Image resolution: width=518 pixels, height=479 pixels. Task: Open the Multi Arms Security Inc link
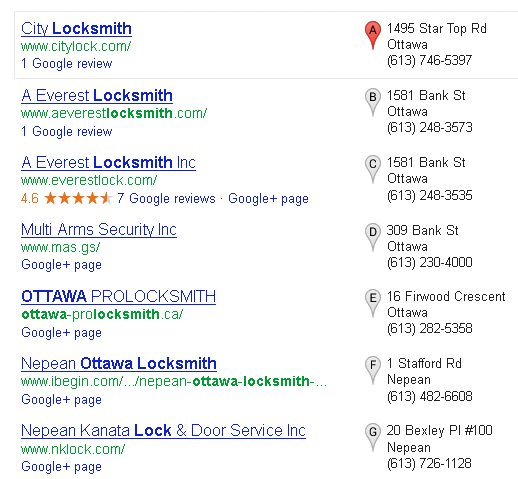tap(99, 229)
